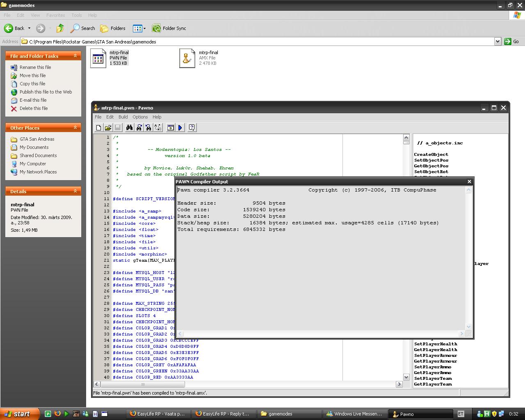Click Windows Live Messenger quick launch icon

86,414
